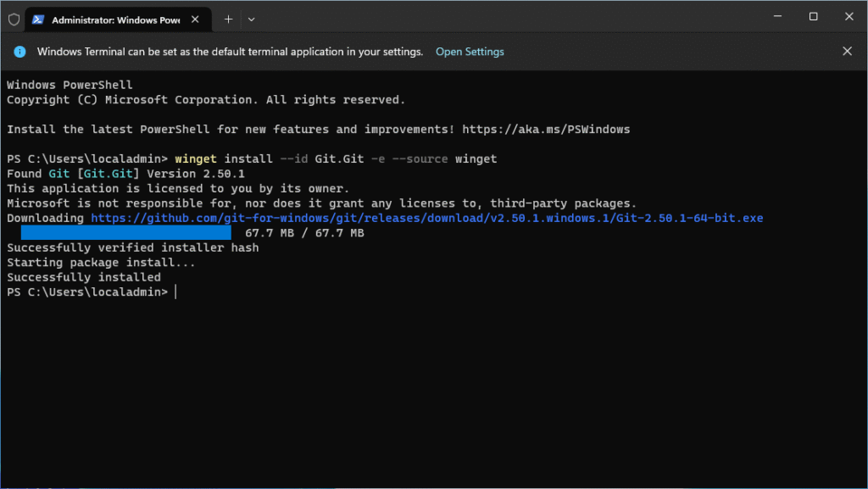The height and width of the screenshot is (489, 868).
Task: Click the yellow winget command text
Action: click(x=195, y=159)
